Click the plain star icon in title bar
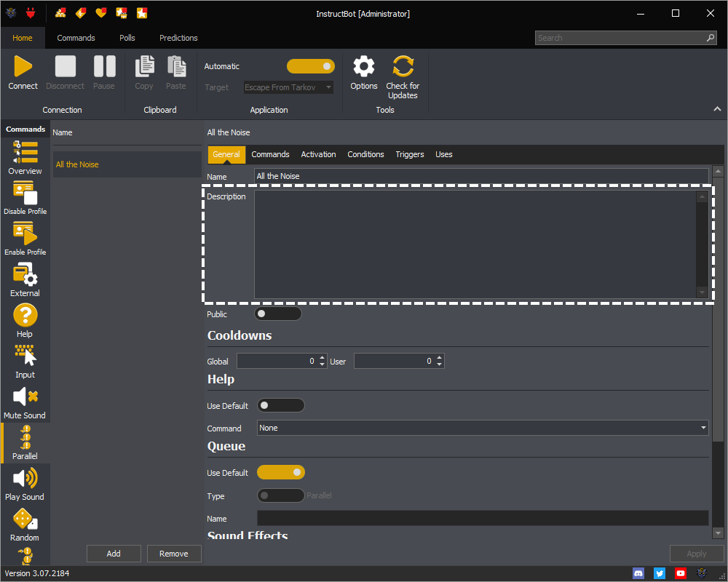Screen dimensions: 728x582 click(x=142, y=13)
